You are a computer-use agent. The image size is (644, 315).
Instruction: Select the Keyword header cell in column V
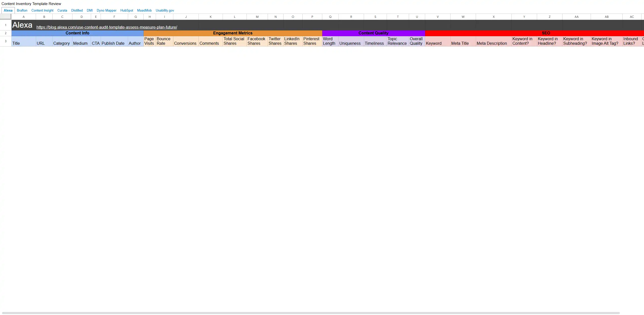click(438, 41)
